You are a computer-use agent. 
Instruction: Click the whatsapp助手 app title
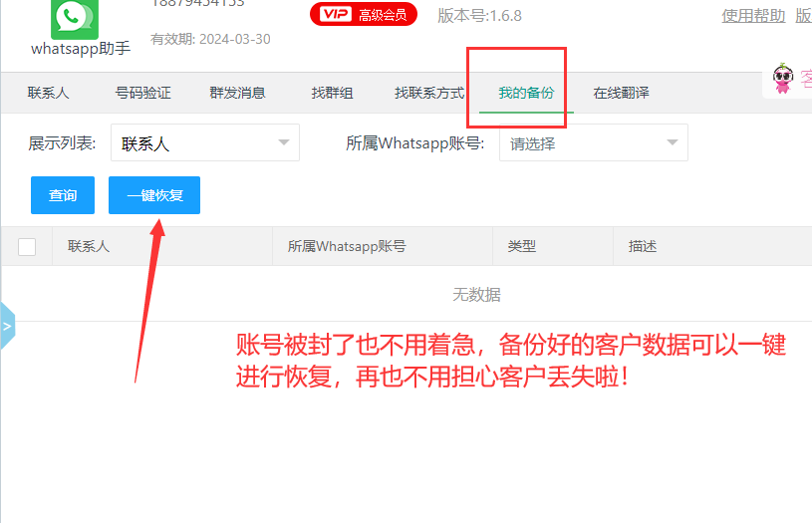[81, 49]
